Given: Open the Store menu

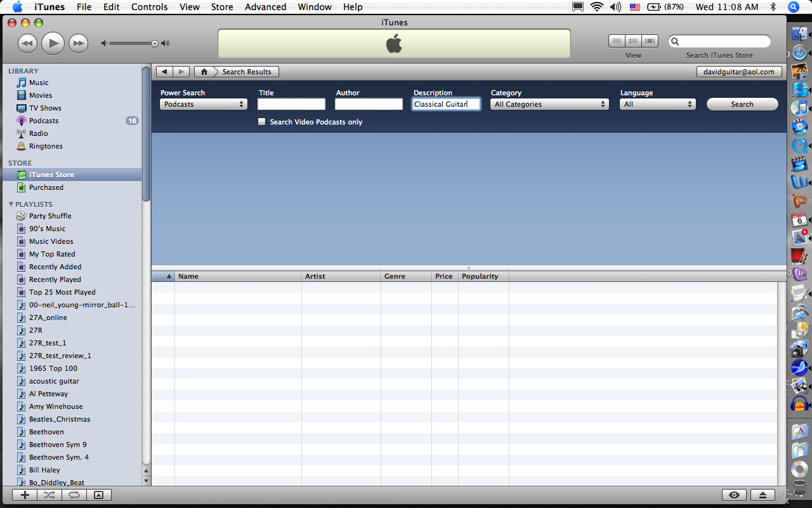Looking at the screenshot, I should click(x=222, y=7).
